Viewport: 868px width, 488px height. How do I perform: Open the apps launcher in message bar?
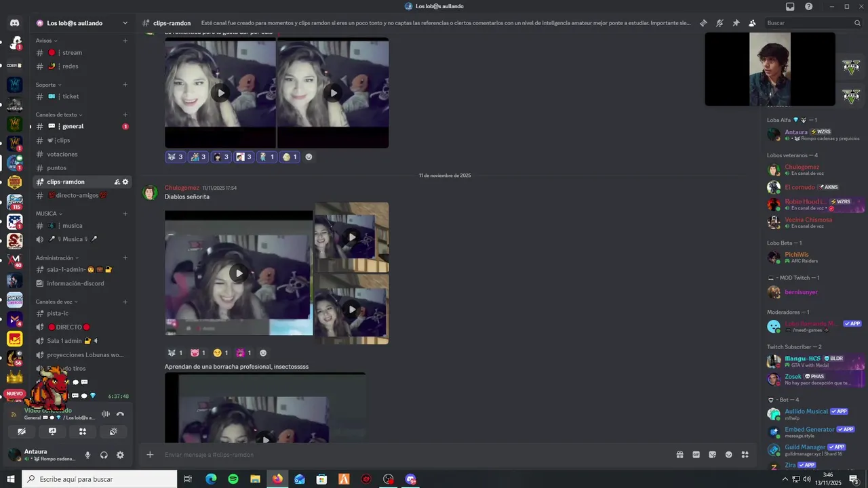click(745, 455)
